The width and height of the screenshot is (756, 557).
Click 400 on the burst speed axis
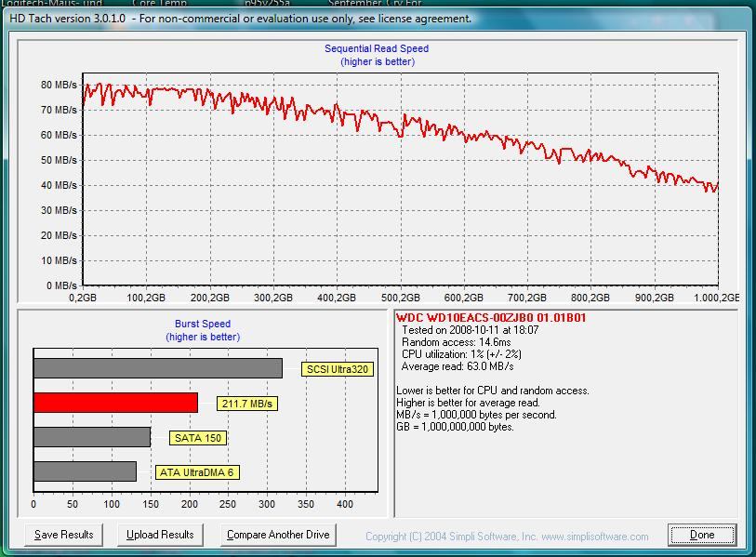click(345, 504)
